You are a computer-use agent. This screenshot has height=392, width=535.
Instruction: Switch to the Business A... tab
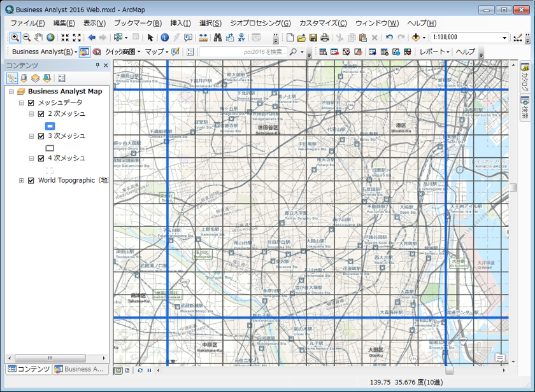click(80, 369)
